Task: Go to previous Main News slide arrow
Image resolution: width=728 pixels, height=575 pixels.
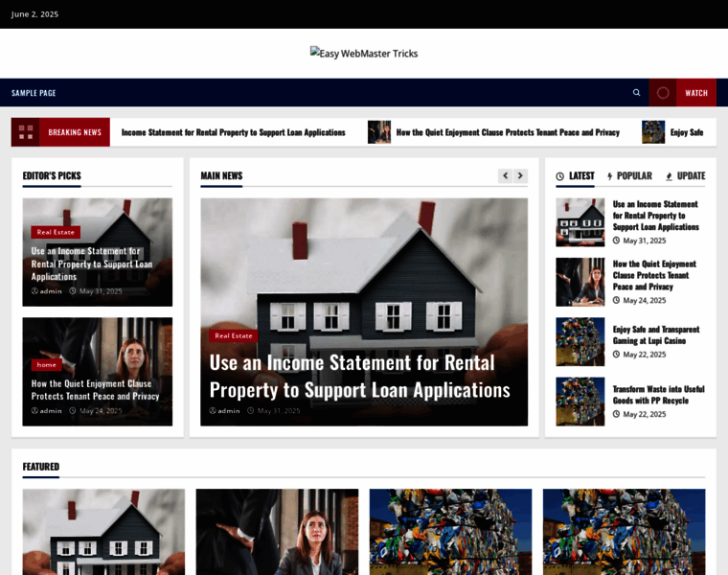Action: coord(505,175)
